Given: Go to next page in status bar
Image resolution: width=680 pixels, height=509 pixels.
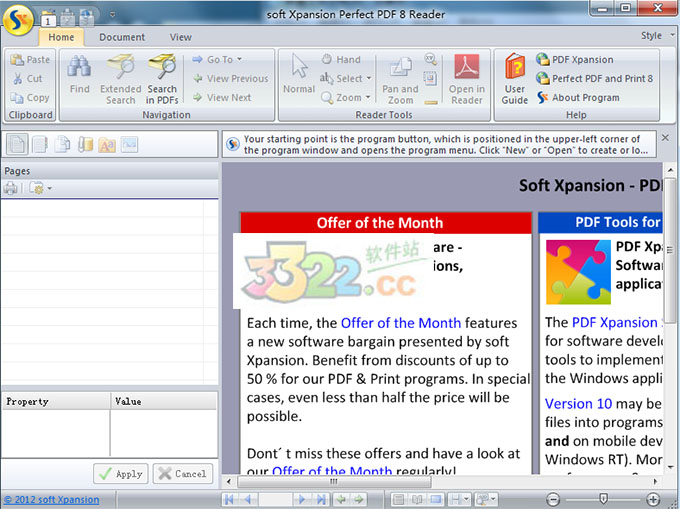Looking at the screenshot, I should click(302, 499).
